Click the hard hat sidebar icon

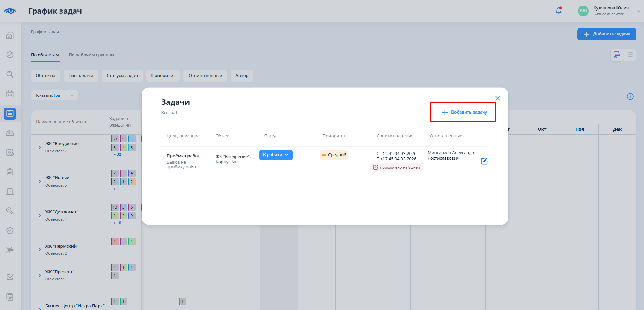click(x=10, y=133)
